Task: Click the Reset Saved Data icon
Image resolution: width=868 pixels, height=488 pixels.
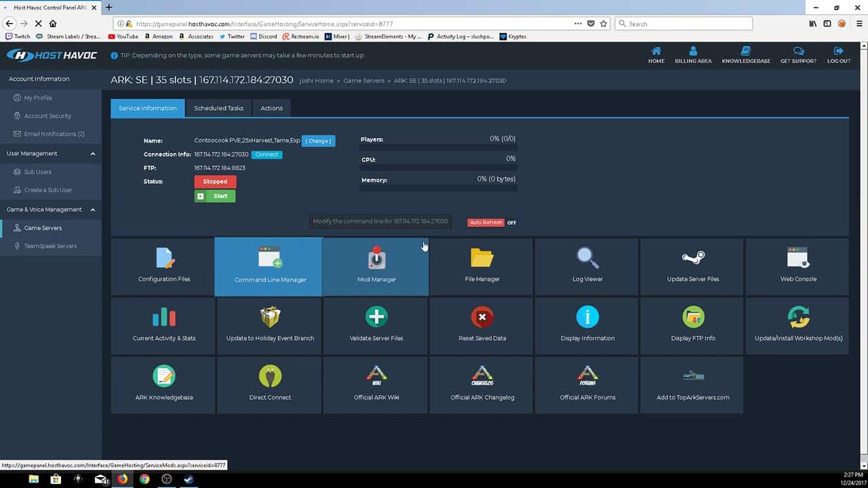Action: click(x=482, y=317)
